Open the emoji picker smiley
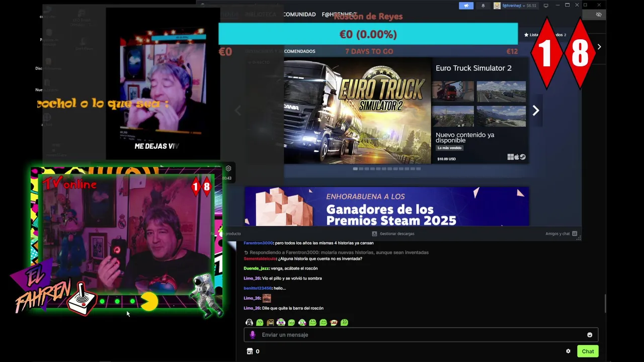This screenshot has width=644, height=362. click(590, 335)
